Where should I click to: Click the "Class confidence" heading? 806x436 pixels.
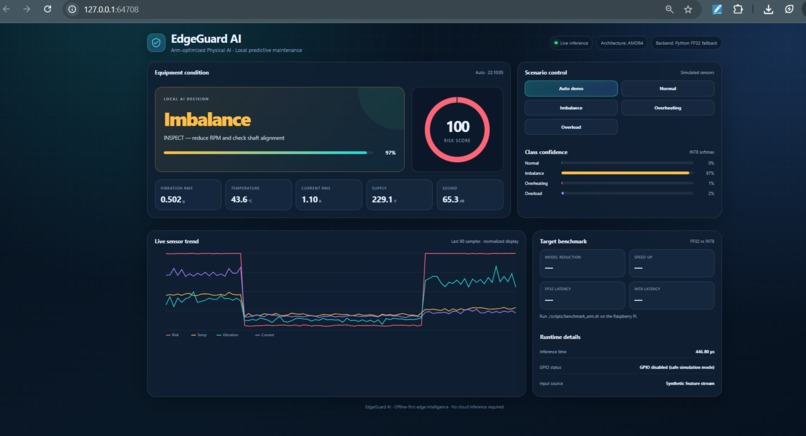tap(546, 152)
